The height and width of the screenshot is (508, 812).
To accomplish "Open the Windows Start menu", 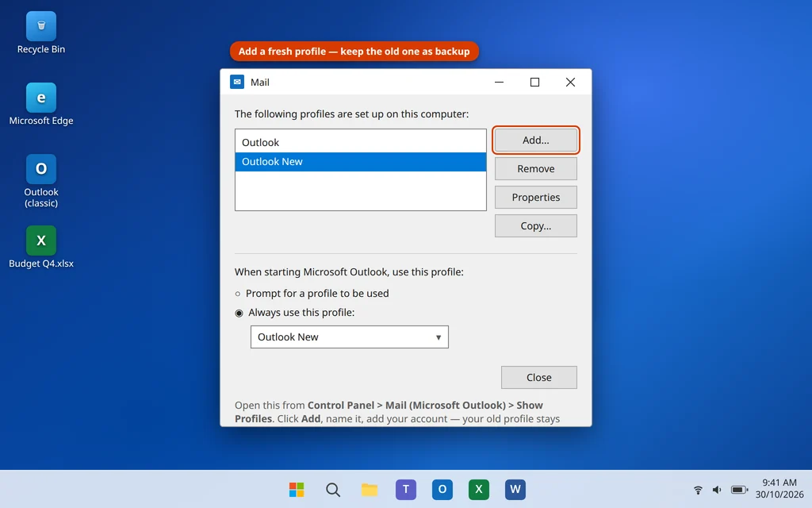I will pos(297,489).
